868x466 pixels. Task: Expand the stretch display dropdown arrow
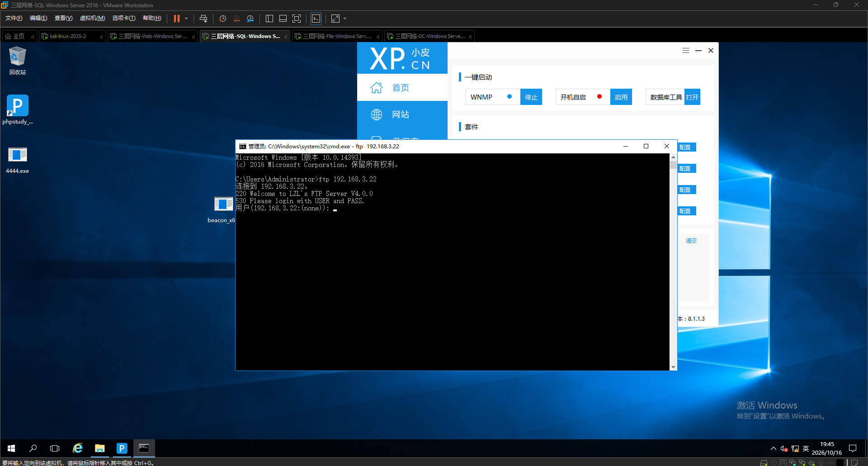(x=345, y=19)
